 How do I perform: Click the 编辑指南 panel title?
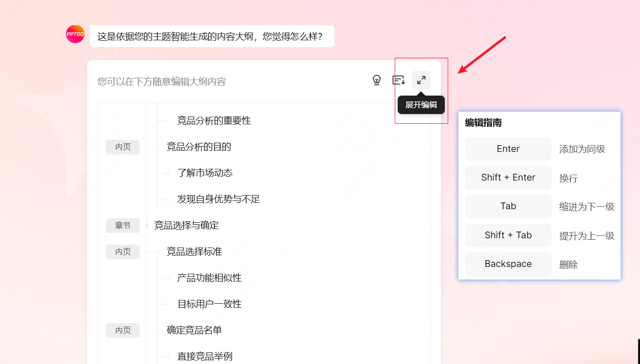coord(483,123)
